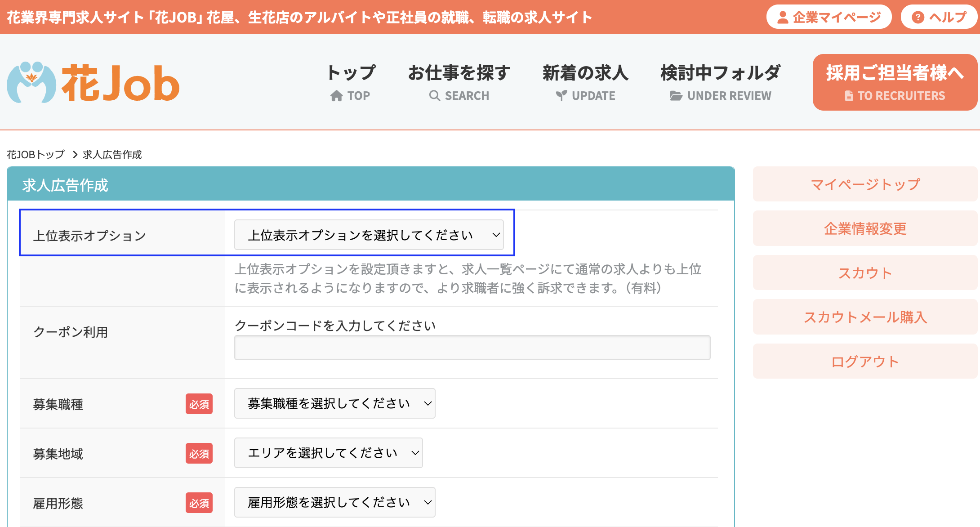Expand the 募集職種 select box

pyautogui.click(x=334, y=403)
